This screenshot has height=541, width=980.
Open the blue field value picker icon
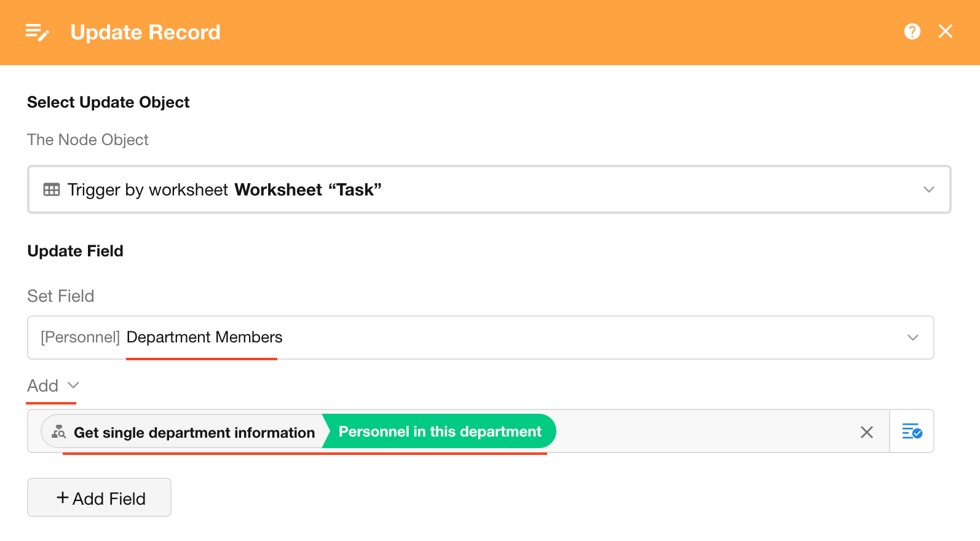(x=912, y=432)
